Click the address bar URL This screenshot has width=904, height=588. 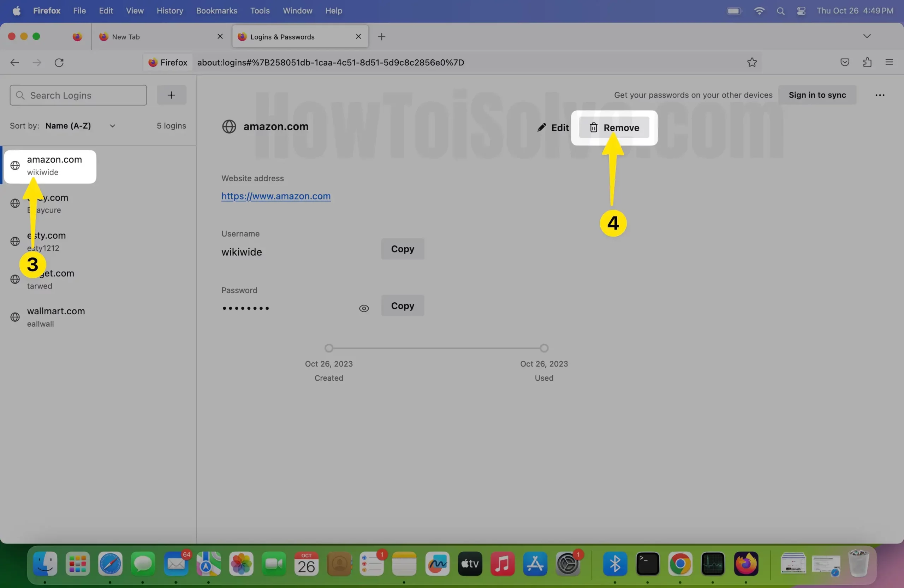(331, 63)
